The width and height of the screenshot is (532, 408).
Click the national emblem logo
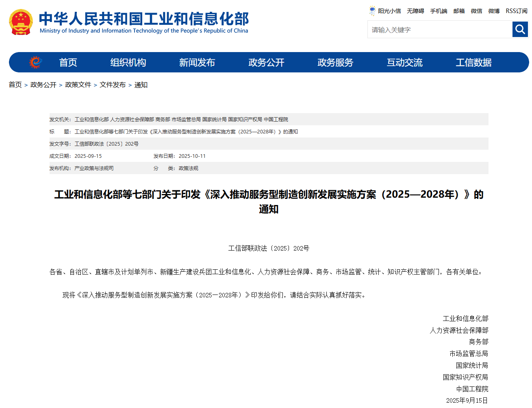[x=21, y=22]
